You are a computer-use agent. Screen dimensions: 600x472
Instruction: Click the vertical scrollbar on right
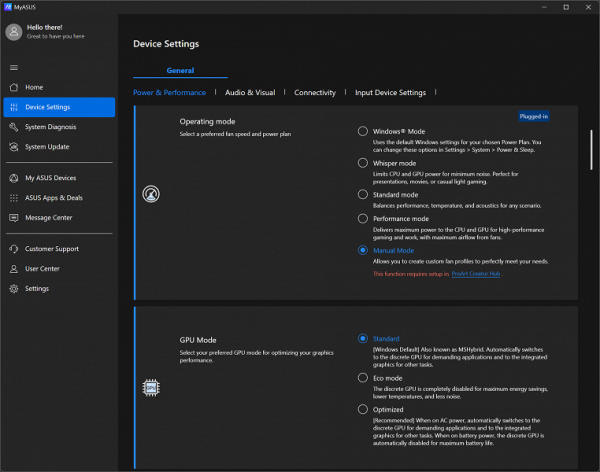(591, 150)
